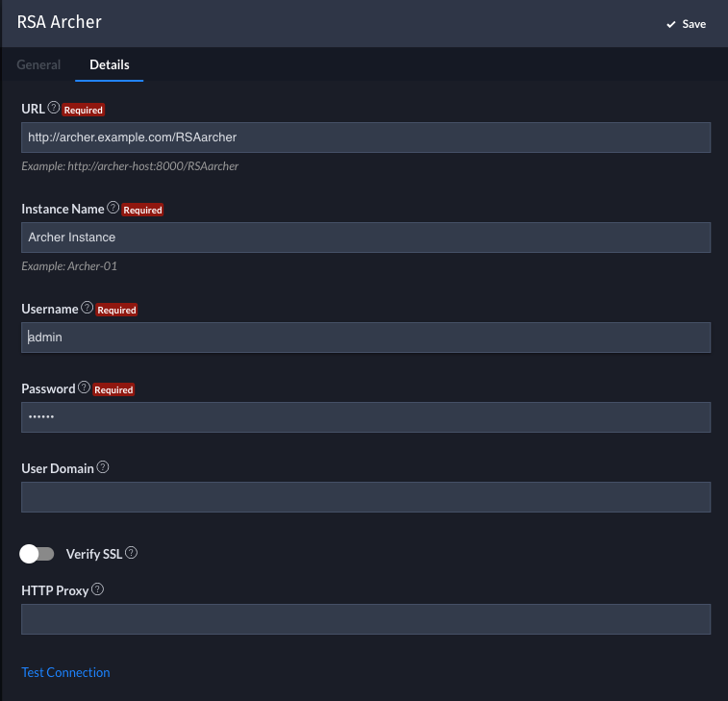Select the Details tab
Image resolution: width=728 pixels, height=701 pixels.
[x=109, y=64]
